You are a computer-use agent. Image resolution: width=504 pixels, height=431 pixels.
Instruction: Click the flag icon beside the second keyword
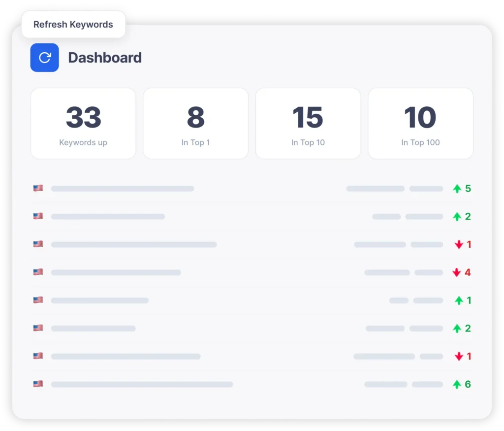tap(38, 216)
